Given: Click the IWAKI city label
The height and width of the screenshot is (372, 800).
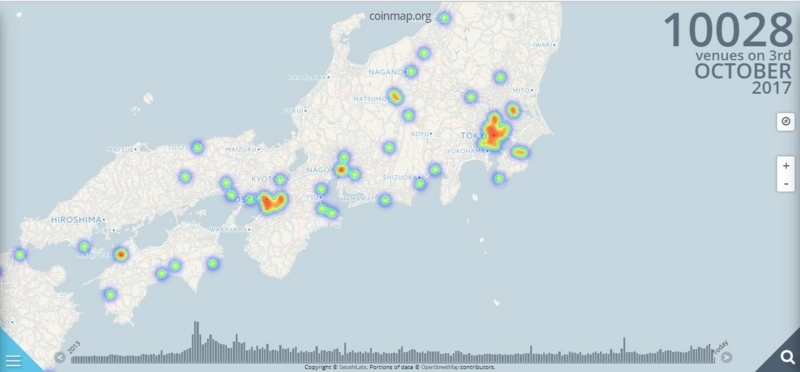Looking at the screenshot, I should (543, 45).
